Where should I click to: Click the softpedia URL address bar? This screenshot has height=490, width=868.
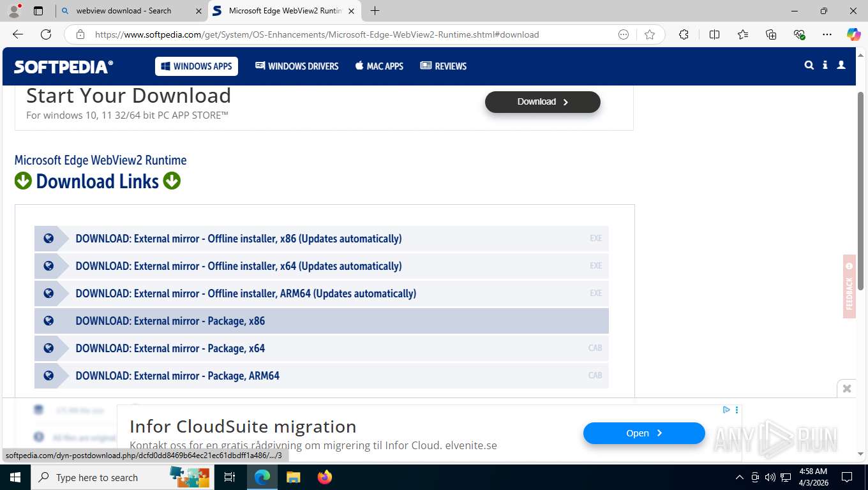point(317,34)
